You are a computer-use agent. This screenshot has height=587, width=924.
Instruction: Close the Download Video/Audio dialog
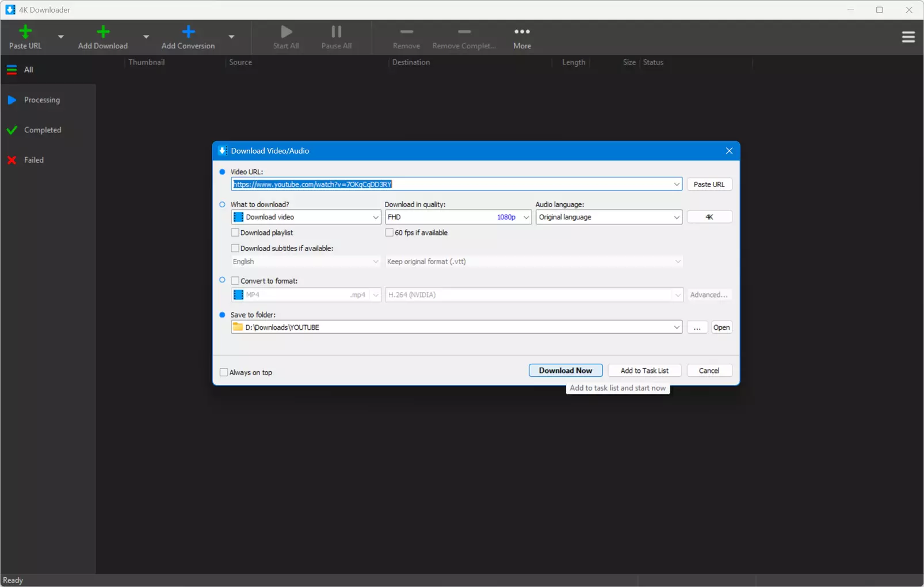(x=729, y=151)
